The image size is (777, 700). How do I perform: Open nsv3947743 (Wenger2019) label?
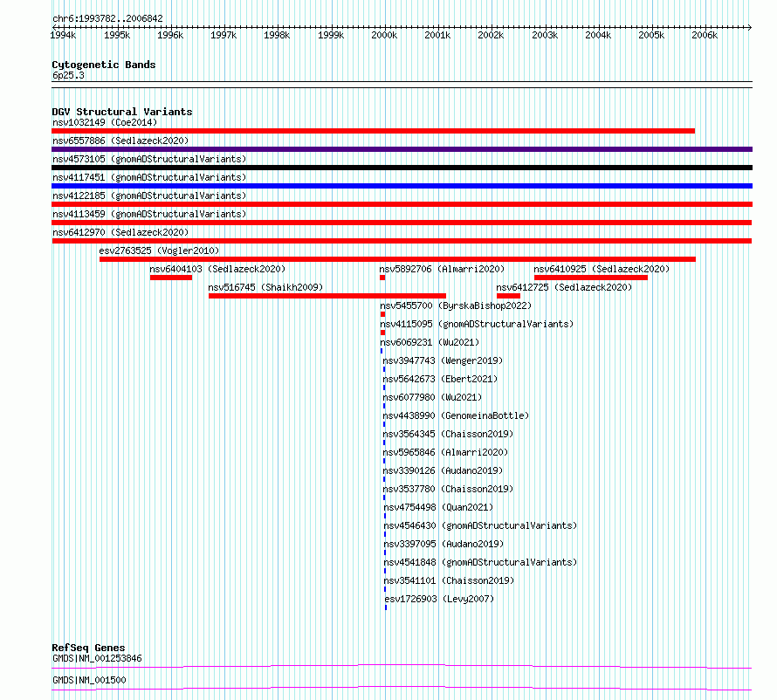pos(443,360)
